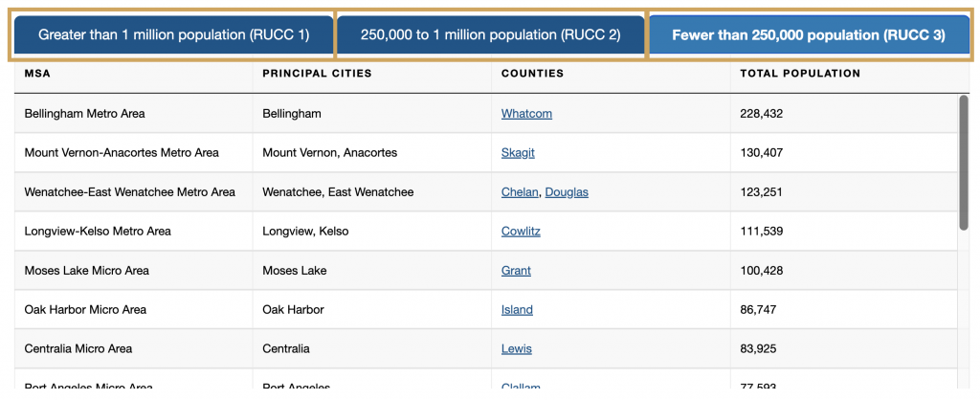The height and width of the screenshot is (400, 980).
Task: Open the Lewis county link
Action: (516, 348)
